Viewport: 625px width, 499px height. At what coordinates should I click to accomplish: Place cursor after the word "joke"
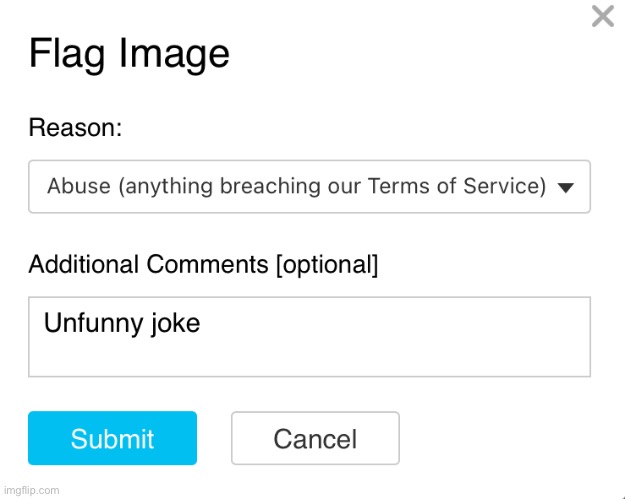[x=201, y=323]
